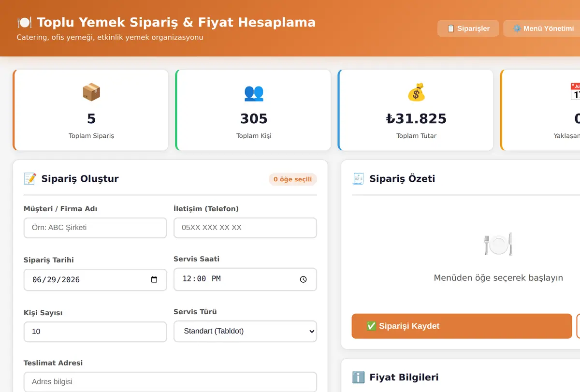
Task: Click the plate icon in the page title
Action: tap(24, 23)
